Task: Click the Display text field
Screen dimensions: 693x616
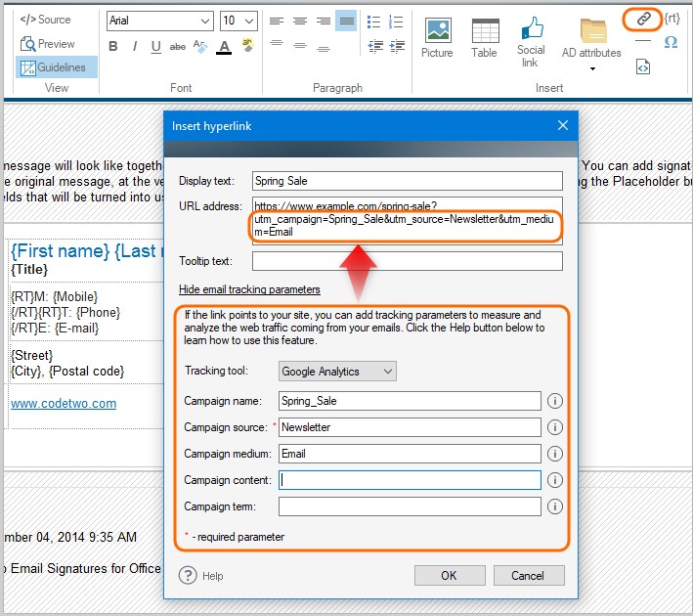Action: click(x=407, y=181)
